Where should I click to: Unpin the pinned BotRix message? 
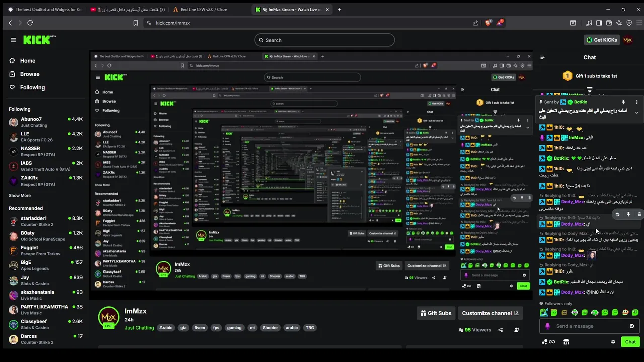click(623, 102)
